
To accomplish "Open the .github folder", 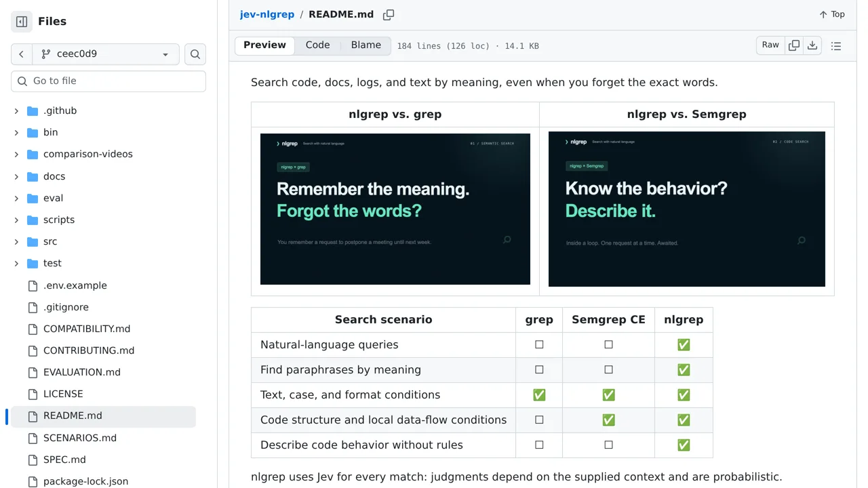I will click(60, 111).
